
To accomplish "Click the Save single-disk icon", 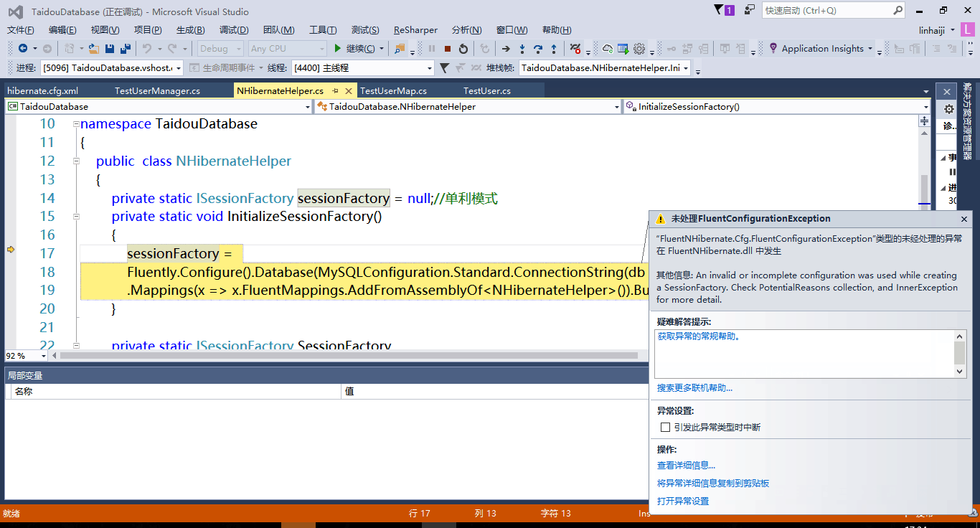I will click(x=110, y=49).
